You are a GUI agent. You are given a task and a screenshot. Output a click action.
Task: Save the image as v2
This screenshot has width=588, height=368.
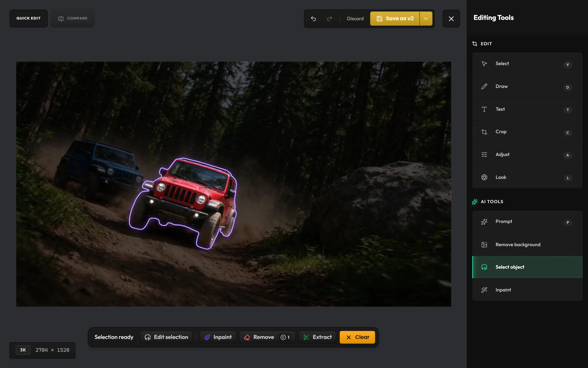(x=395, y=19)
